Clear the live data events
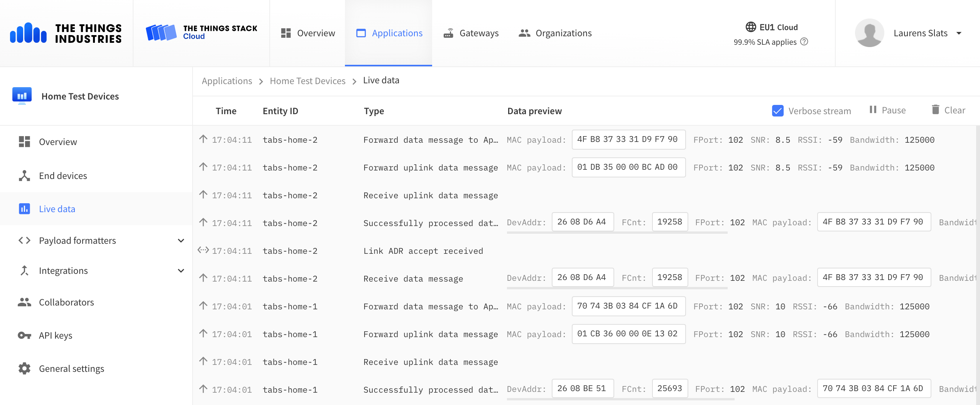Image resolution: width=980 pixels, height=405 pixels. pyautogui.click(x=948, y=110)
